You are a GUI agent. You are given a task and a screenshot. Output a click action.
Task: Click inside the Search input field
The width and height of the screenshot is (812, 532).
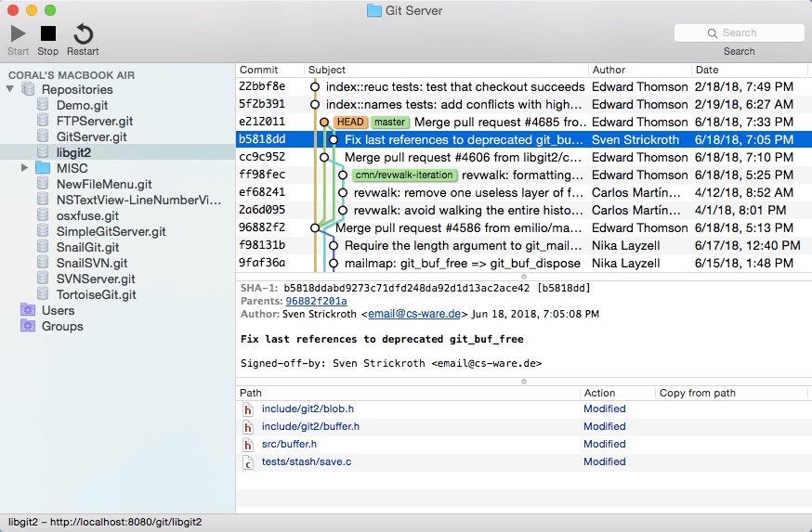[x=739, y=32]
